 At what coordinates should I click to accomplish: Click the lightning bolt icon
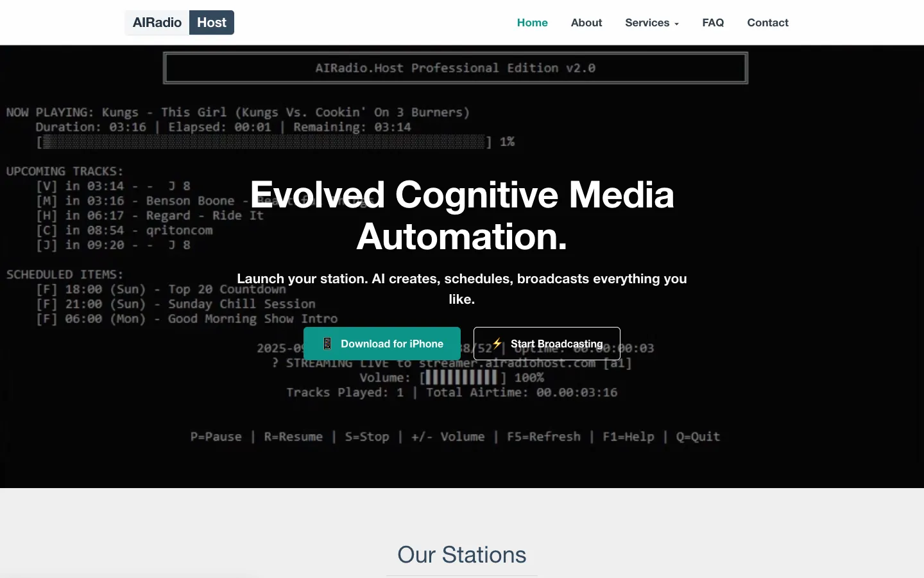pyautogui.click(x=497, y=343)
